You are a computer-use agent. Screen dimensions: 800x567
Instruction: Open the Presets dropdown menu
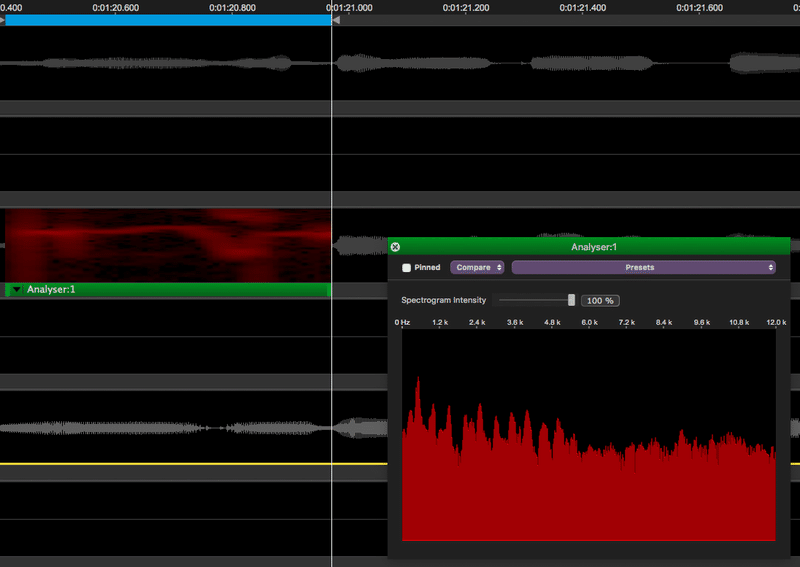pyautogui.click(x=643, y=267)
